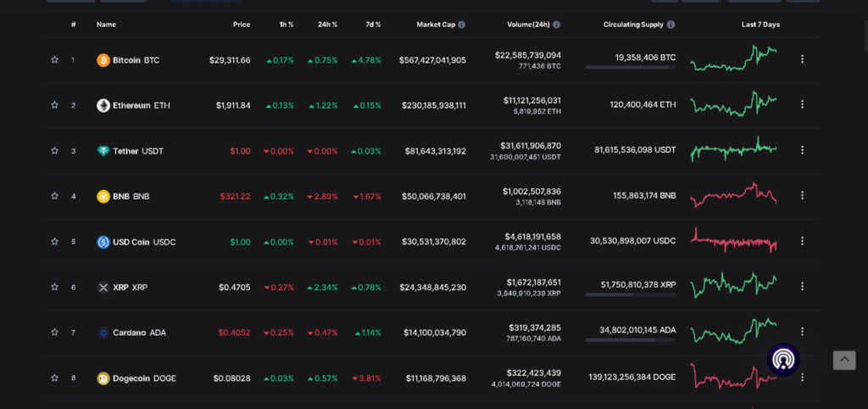Viewport: 868px width, 409px height.
Task: Open Ethereum 7-day sparkline chart
Action: point(733,104)
